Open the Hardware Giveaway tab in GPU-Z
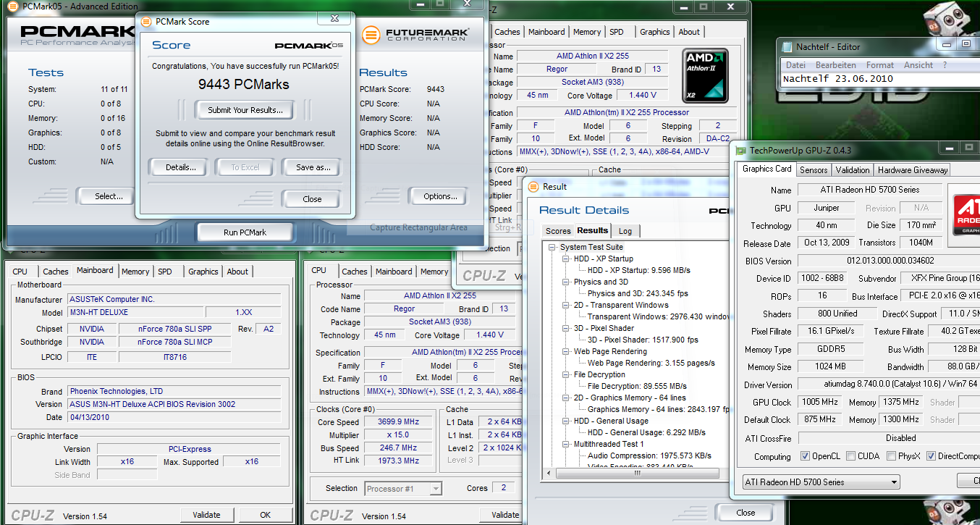The image size is (980, 525). coord(913,170)
